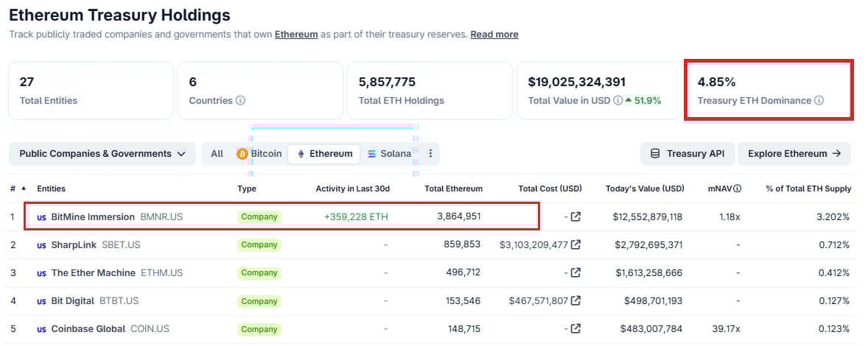
Task: Open The Ether Machine entity link
Action: tap(94, 272)
